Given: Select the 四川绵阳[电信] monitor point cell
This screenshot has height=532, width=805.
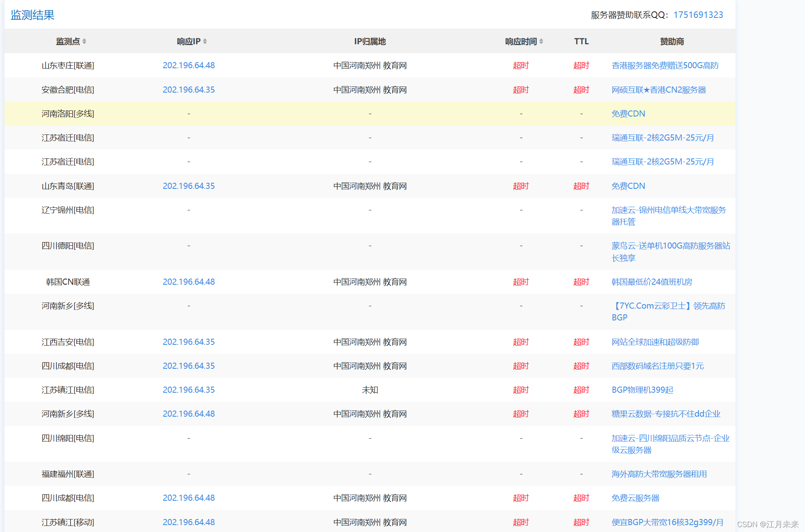Looking at the screenshot, I should click(68, 438).
